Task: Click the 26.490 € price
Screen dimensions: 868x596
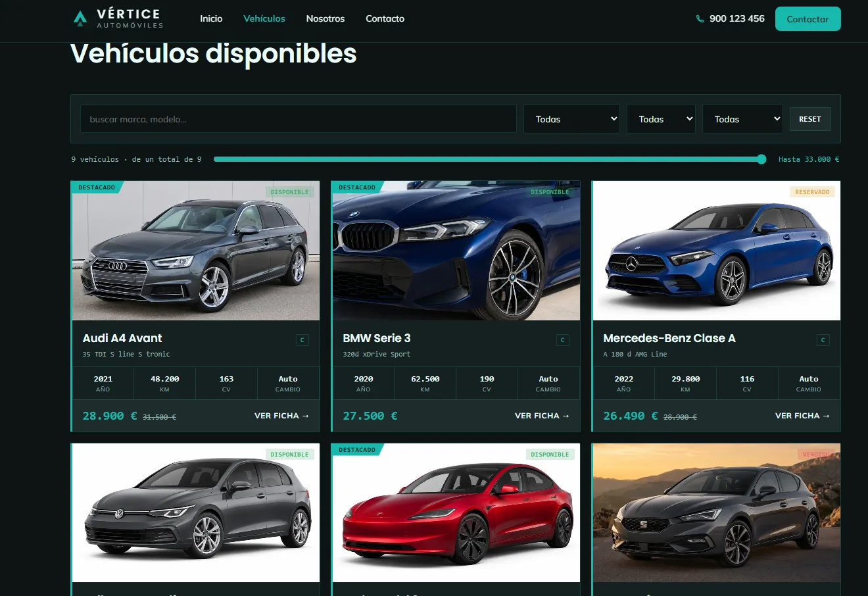Action: pyautogui.click(x=631, y=416)
